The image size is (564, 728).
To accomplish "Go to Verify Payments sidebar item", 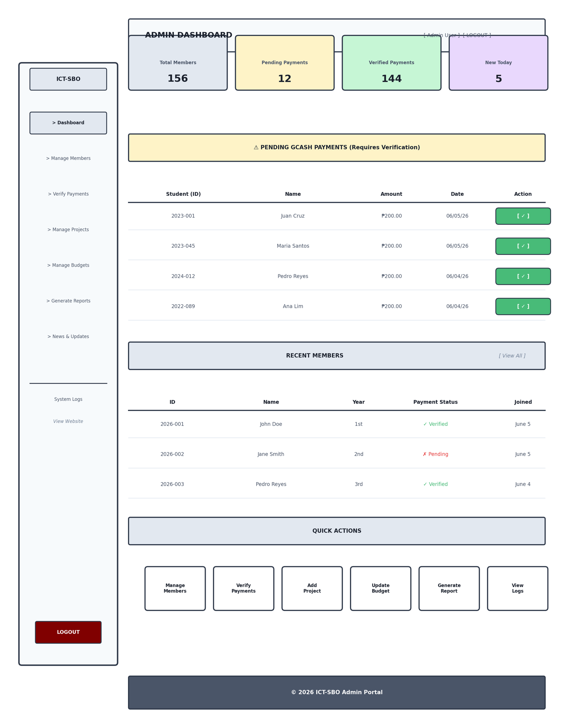I will (x=68, y=194).
